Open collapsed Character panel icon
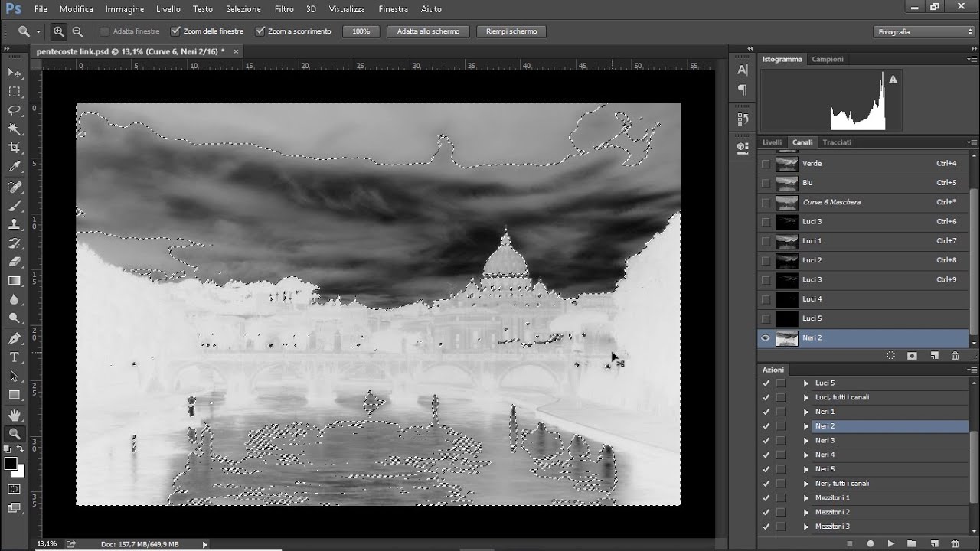Viewport: 980px width, 551px height. (742, 70)
